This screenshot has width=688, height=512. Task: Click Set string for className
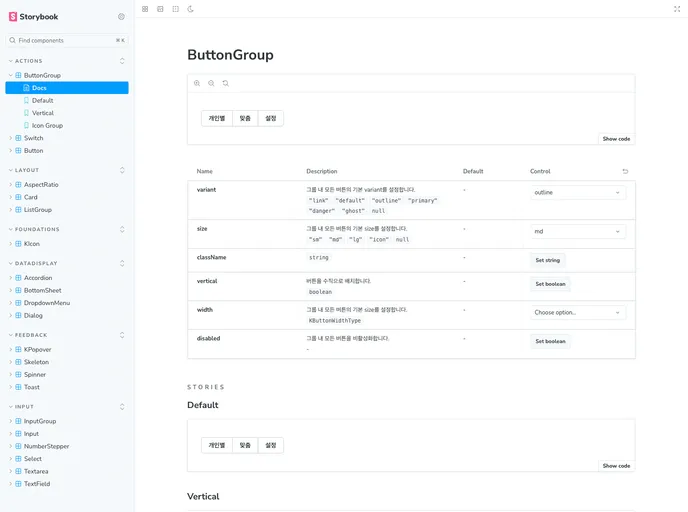[547, 259]
